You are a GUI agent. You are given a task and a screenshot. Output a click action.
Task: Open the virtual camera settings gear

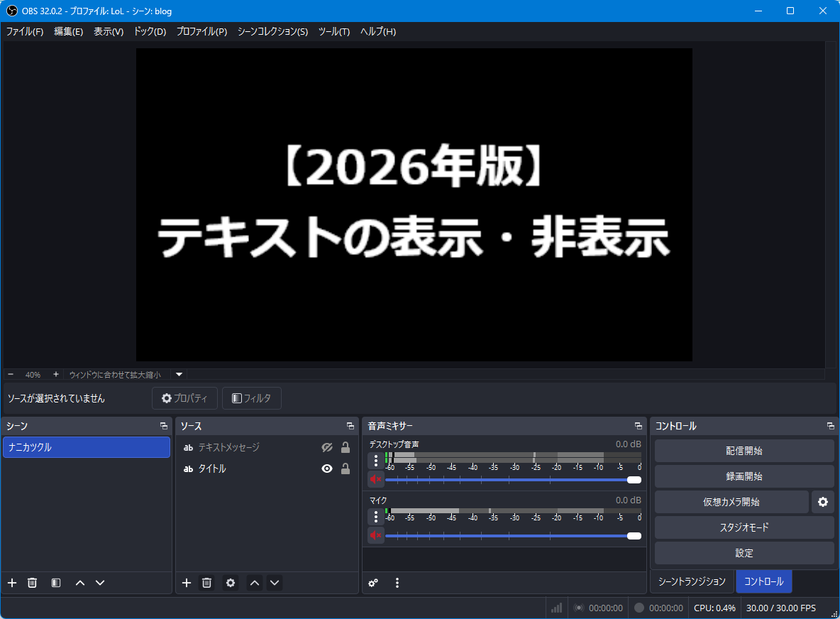[x=822, y=502]
